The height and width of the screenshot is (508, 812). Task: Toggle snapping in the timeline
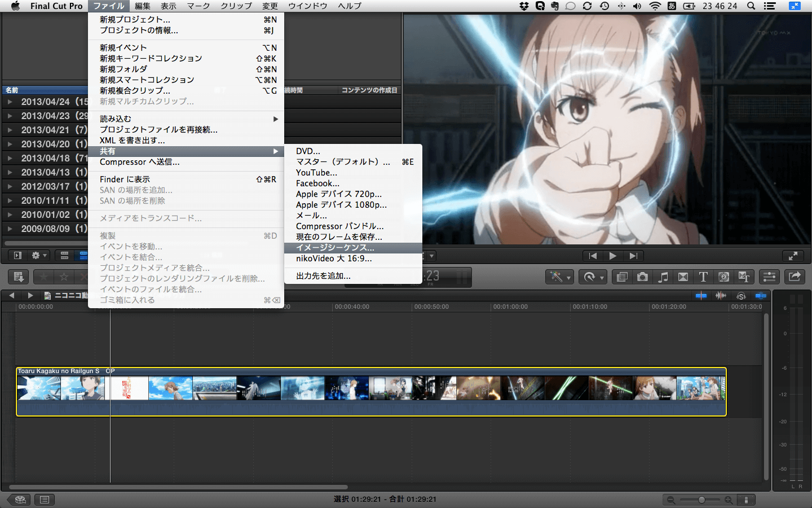click(x=761, y=295)
